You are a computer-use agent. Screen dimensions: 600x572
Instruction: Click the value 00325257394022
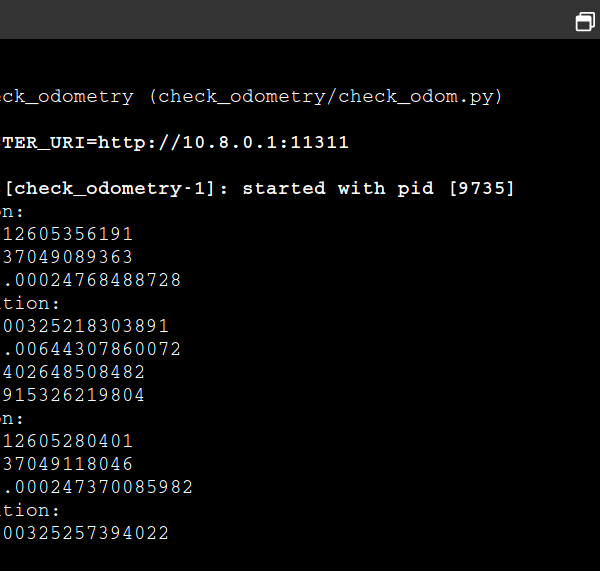86,533
